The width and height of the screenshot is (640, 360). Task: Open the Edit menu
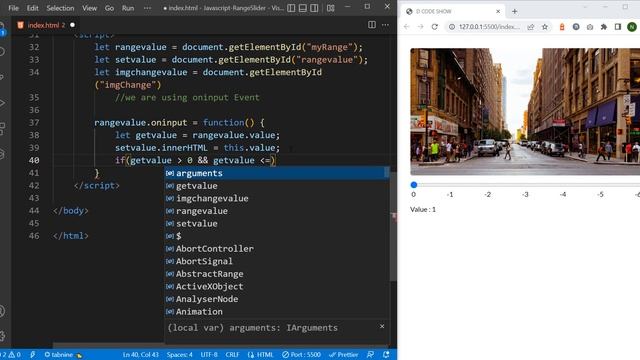coord(32,8)
